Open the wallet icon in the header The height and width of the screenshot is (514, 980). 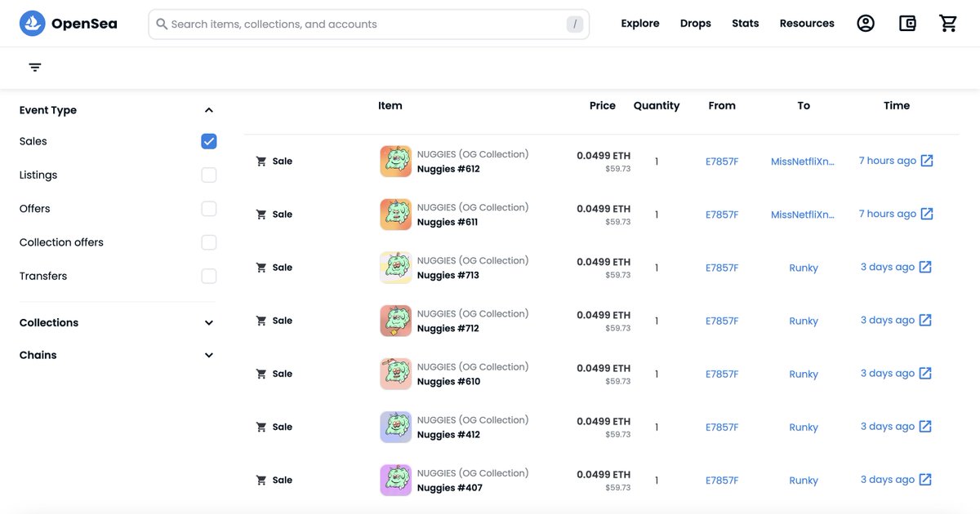tap(906, 22)
